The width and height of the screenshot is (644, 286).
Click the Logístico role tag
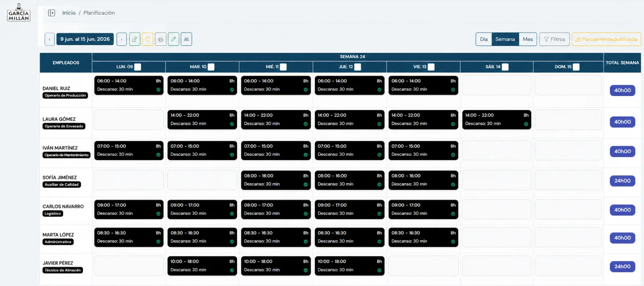53,214
